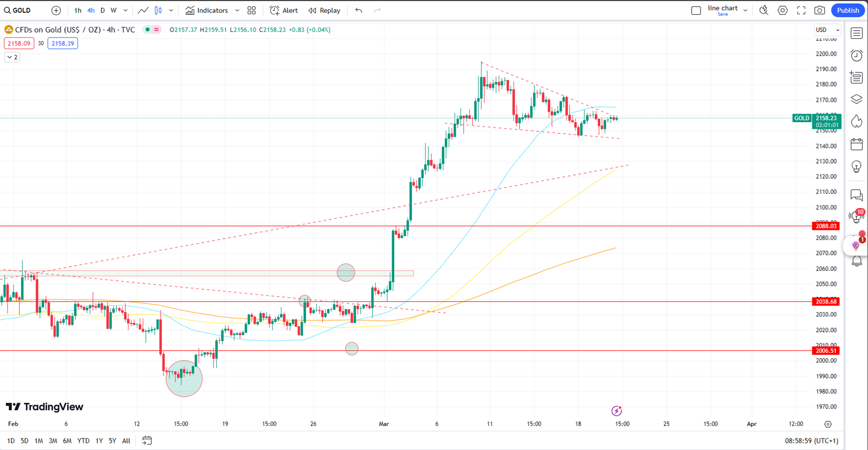This screenshot has height=450, width=868.
Task: Enter fullscreen mode
Action: [x=801, y=10]
